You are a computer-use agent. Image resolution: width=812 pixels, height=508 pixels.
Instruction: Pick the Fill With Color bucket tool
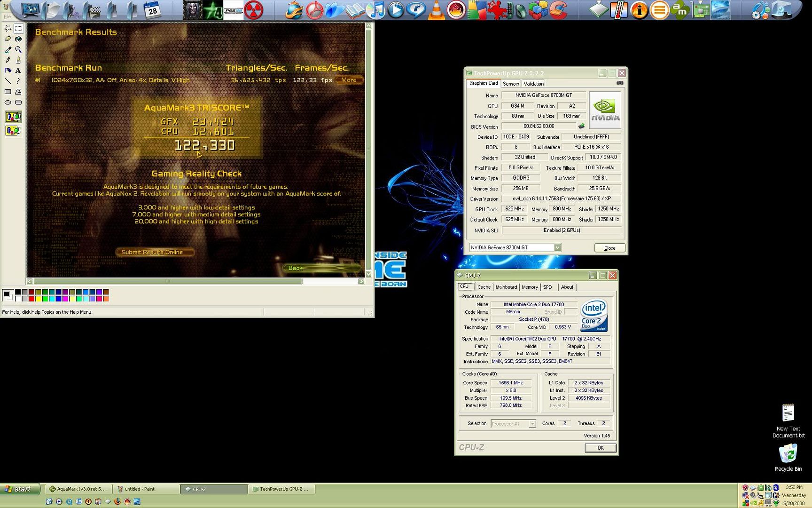click(x=18, y=39)
